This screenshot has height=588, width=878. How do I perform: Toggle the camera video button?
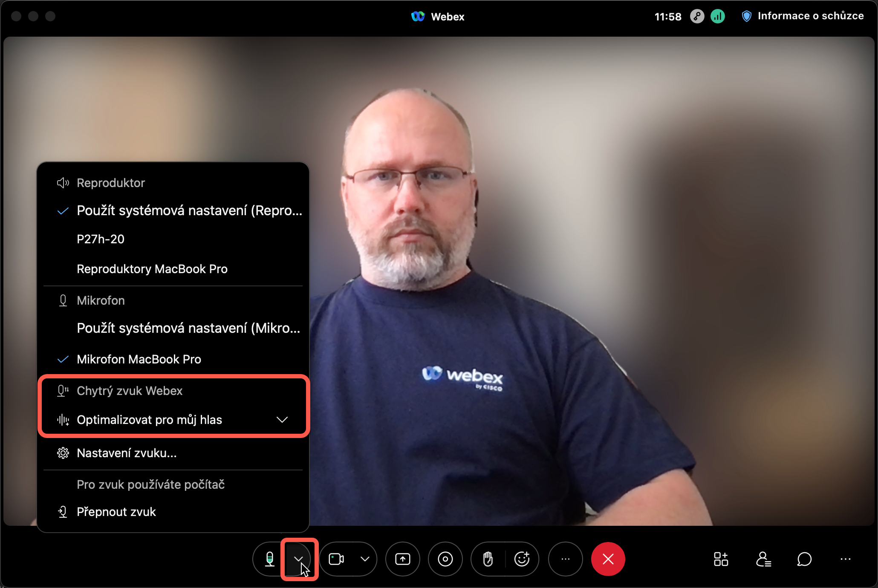[x=336, y=559]
